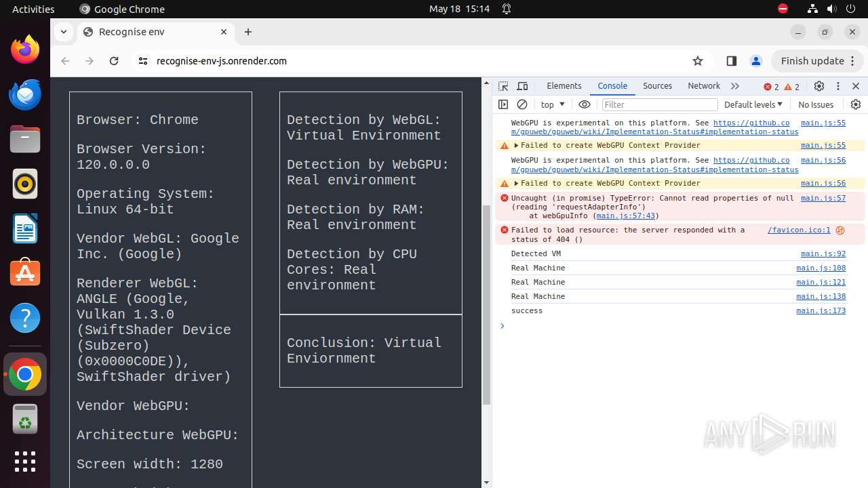Image resolution: width=868 pixels, height=488 pixels.
Task: Select the Conclusion: Virtual Enviornment text
Action: [x=364, y=350]
